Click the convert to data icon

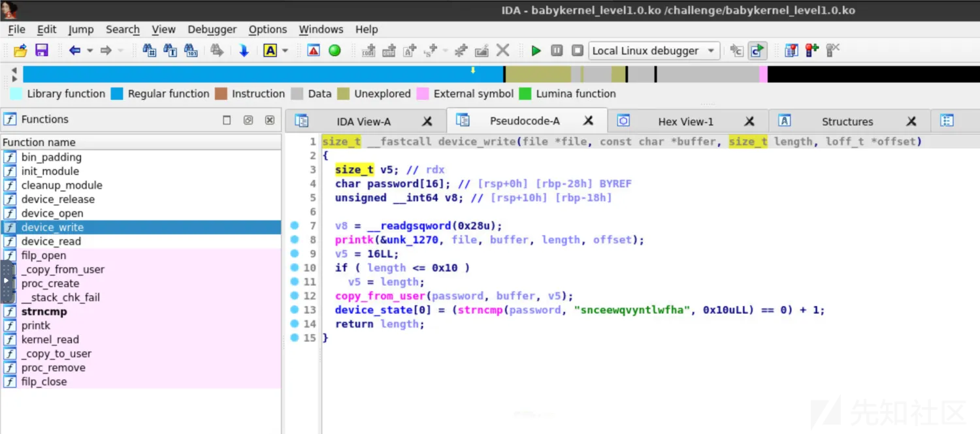(389, 50)
